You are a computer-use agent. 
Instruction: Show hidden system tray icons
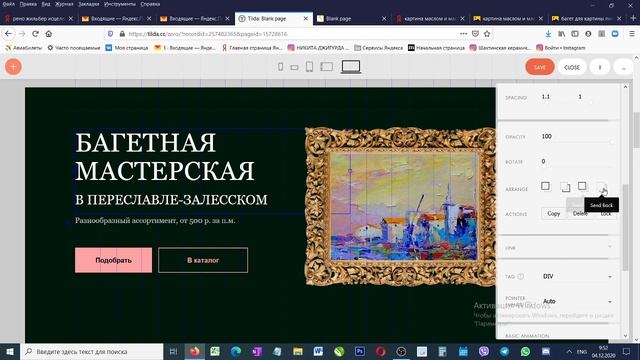(569, 351)
